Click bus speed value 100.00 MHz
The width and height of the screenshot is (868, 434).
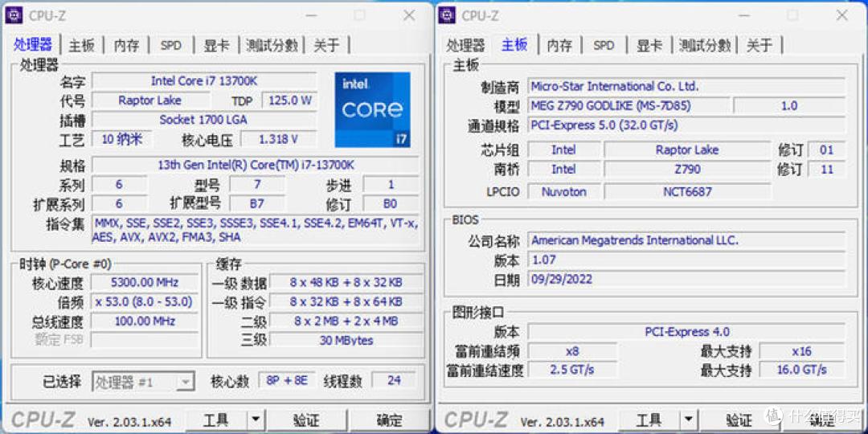(144, 321)
